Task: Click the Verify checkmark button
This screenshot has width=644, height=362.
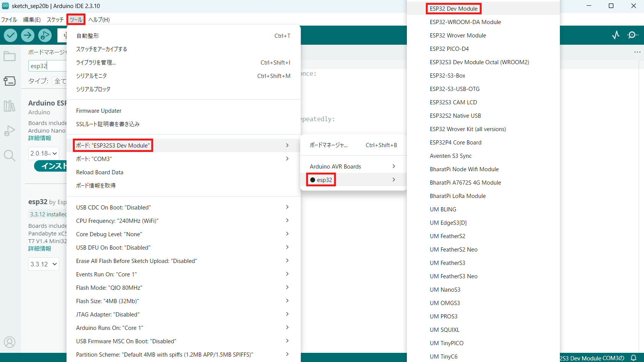Action: point(11,36)
